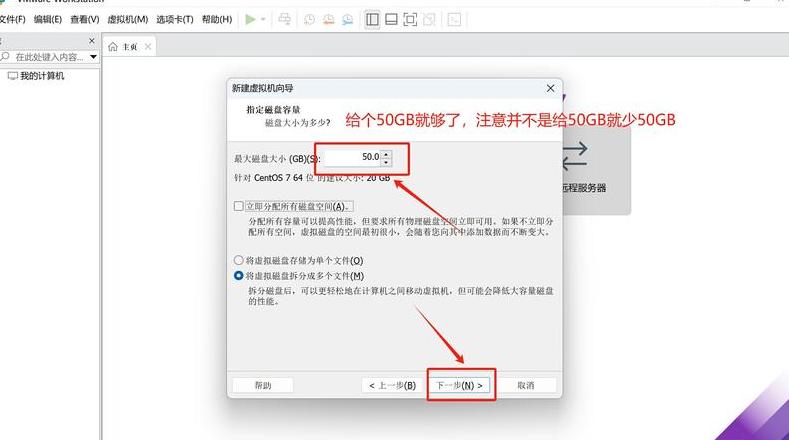Open the 编辑(E) menu
789x440 pixels.
(48, 20)
